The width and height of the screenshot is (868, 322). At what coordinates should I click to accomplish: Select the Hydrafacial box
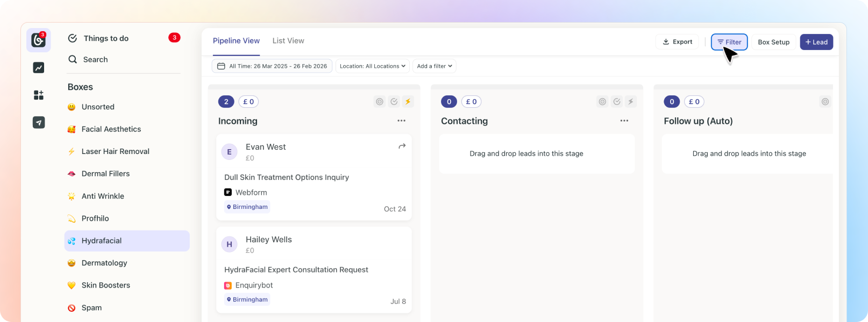pyautogui.click(x=127, y=241)
